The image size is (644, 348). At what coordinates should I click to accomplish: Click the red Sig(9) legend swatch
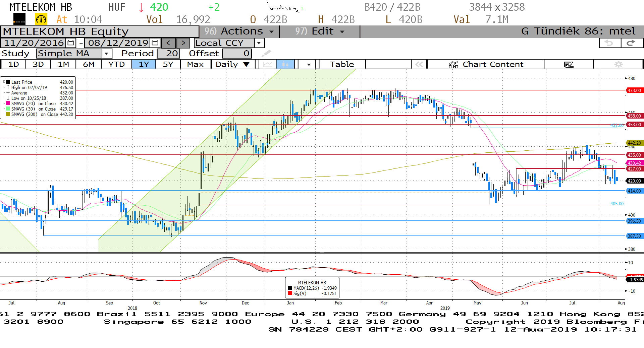[290, 293]
